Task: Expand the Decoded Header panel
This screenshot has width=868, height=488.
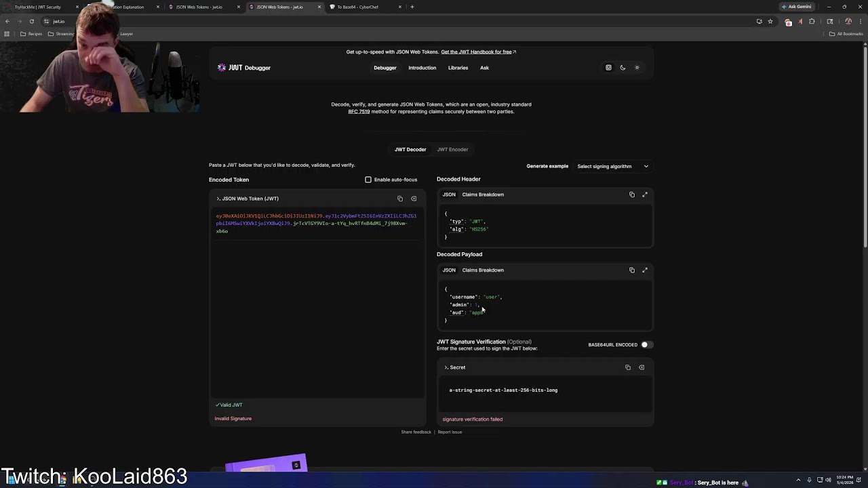Action: (645, 195)
